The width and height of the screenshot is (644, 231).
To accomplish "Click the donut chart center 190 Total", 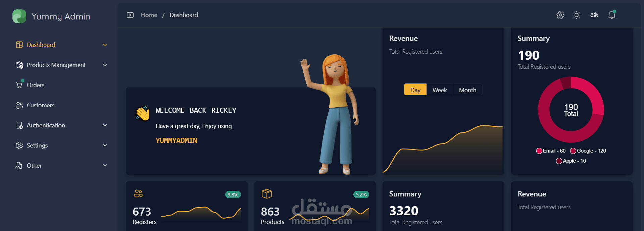I will point(571,110).
